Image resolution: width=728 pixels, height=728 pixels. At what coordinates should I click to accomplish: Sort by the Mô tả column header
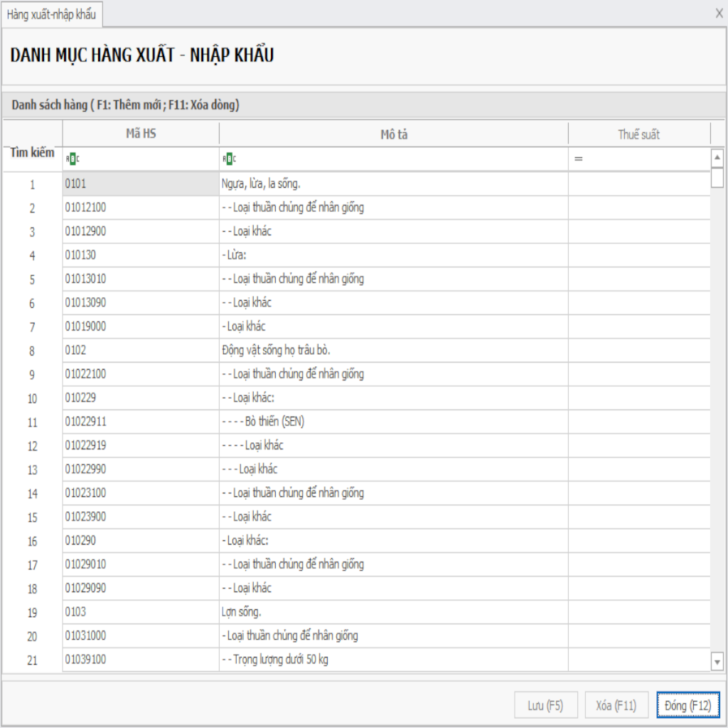393,134
